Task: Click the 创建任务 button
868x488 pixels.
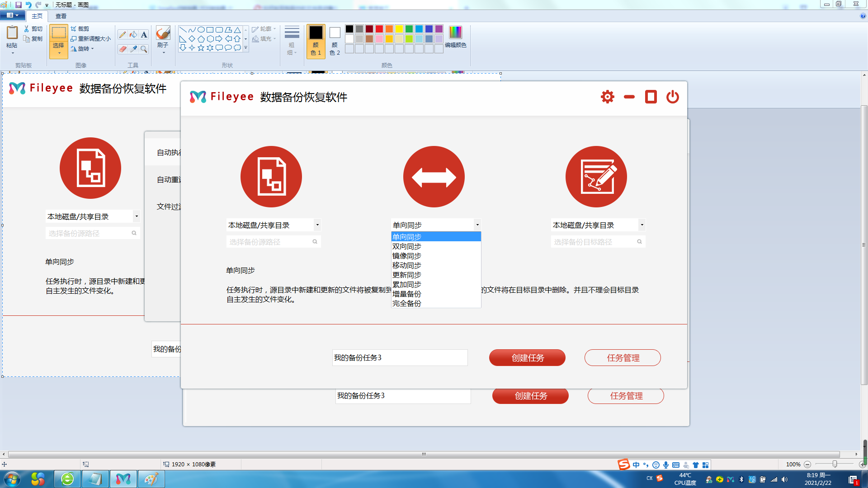Action: tap(527, 357)
